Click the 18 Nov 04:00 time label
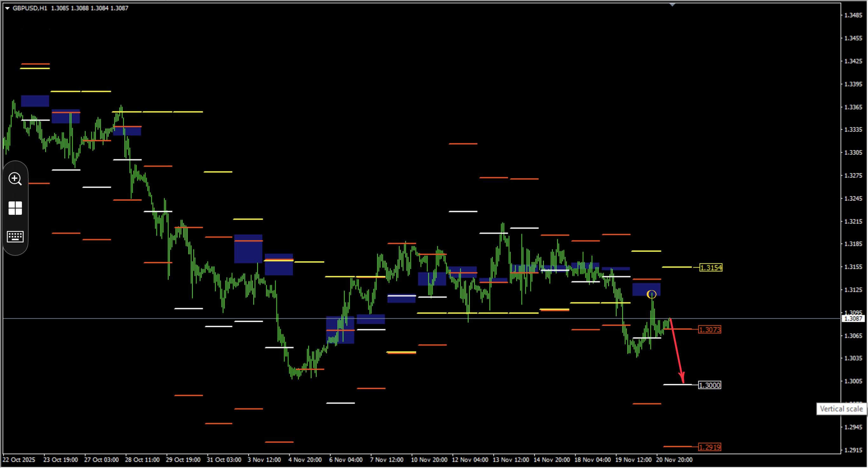The width and height of the screenshot is (868, 468). pos(592,459)
